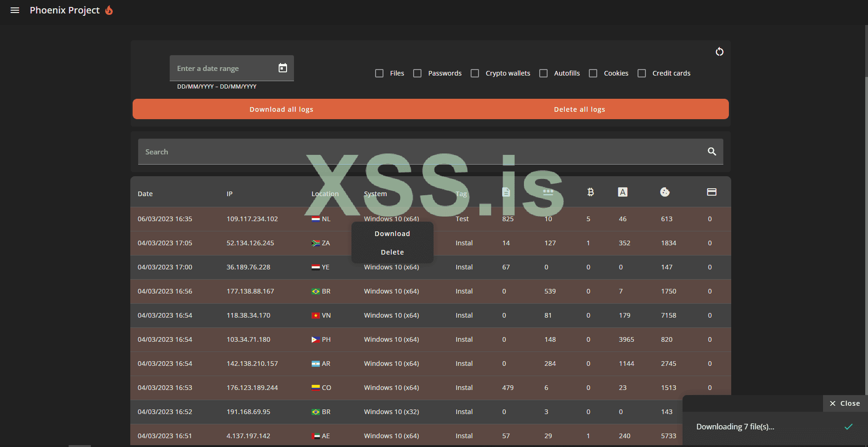Image resolution: width=868 pixels, height=447 pixels.
Task: Close the downloading files notification
Action: click(845, 403)
